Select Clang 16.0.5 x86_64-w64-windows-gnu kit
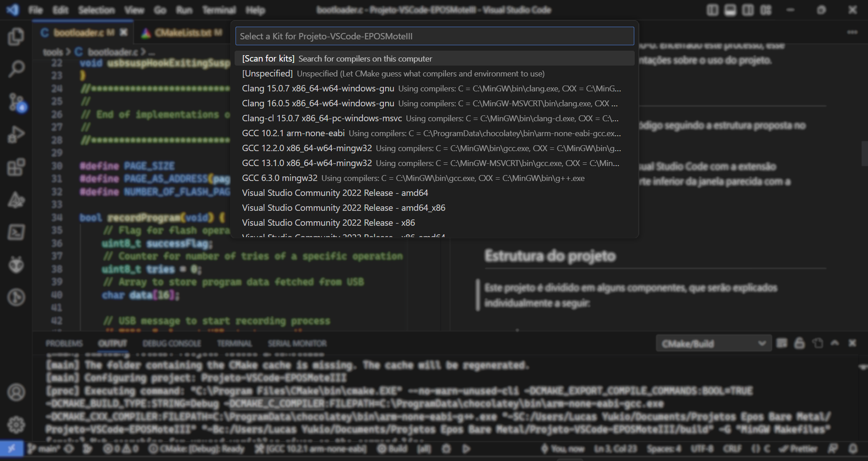868x461 pixels. coord(434,103)
